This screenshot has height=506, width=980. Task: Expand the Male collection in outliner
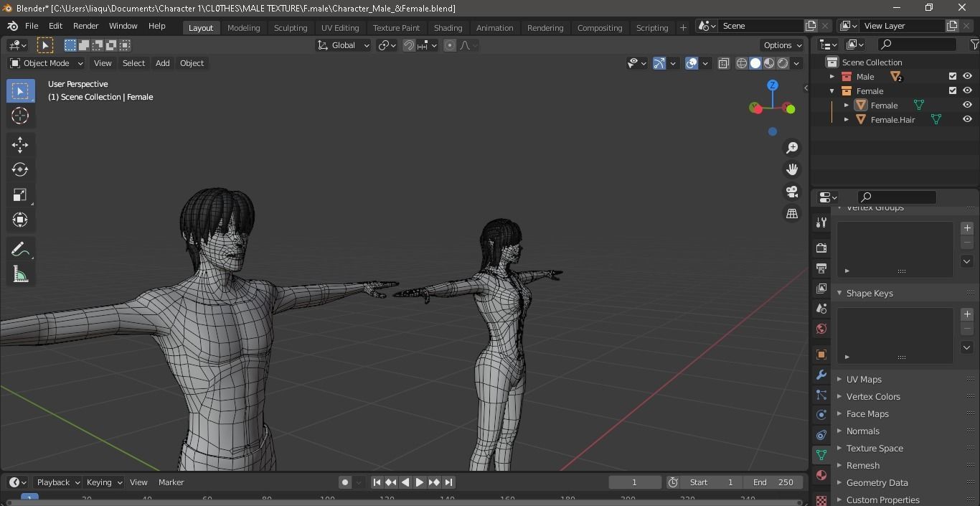point(832,76)
